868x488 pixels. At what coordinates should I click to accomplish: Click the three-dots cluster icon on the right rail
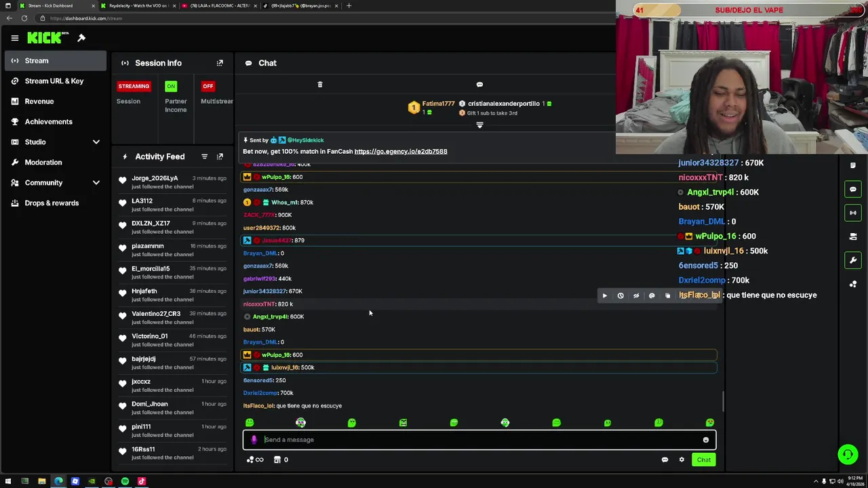[x=853, y=284]
